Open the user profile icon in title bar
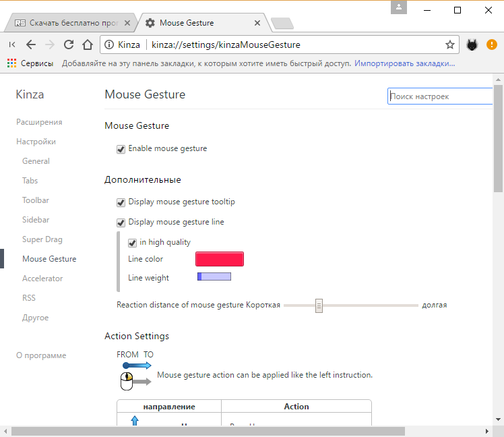 (399, 7)
